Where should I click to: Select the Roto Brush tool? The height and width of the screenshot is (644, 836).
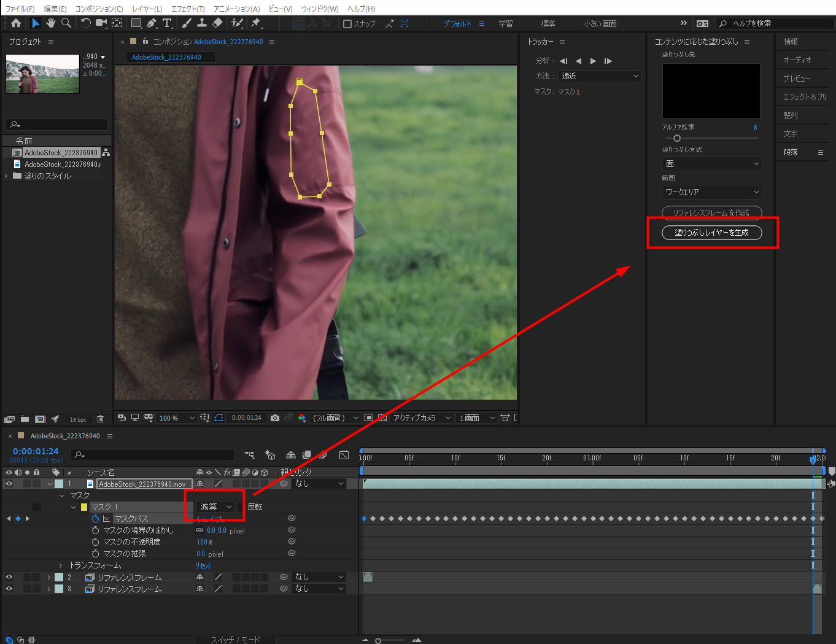tap(237, 23)
